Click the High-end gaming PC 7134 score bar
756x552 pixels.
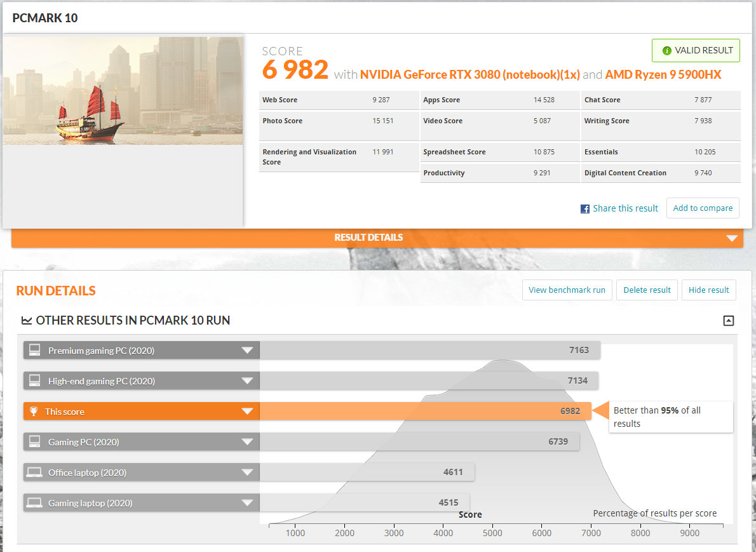[429, 381]
